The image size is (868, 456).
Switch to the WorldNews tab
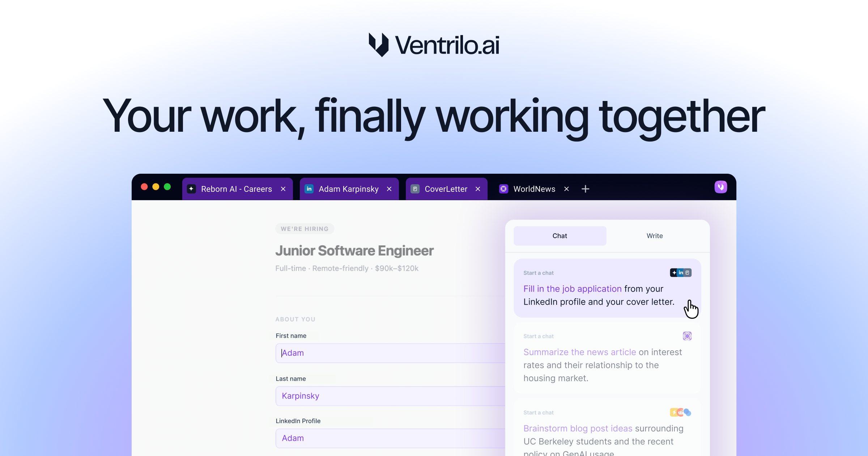pos(535,189)
